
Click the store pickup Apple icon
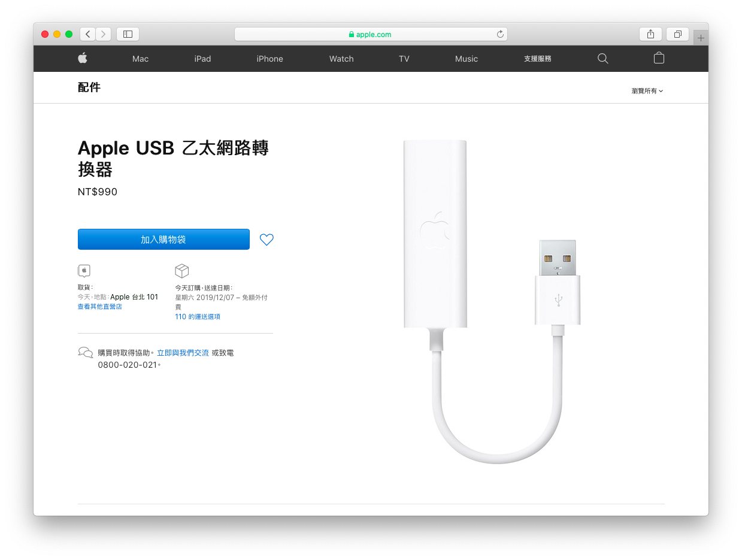tap(84, 271)
